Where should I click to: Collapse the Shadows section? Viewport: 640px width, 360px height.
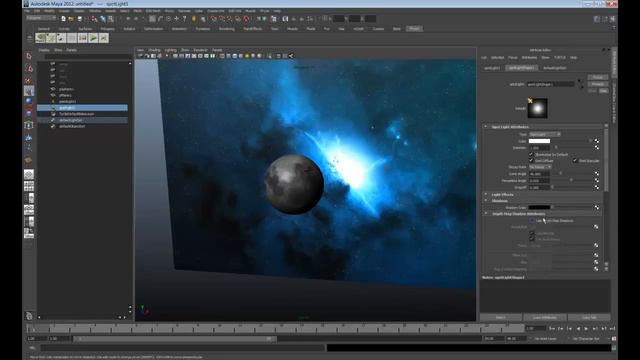[x=486, y=201]
